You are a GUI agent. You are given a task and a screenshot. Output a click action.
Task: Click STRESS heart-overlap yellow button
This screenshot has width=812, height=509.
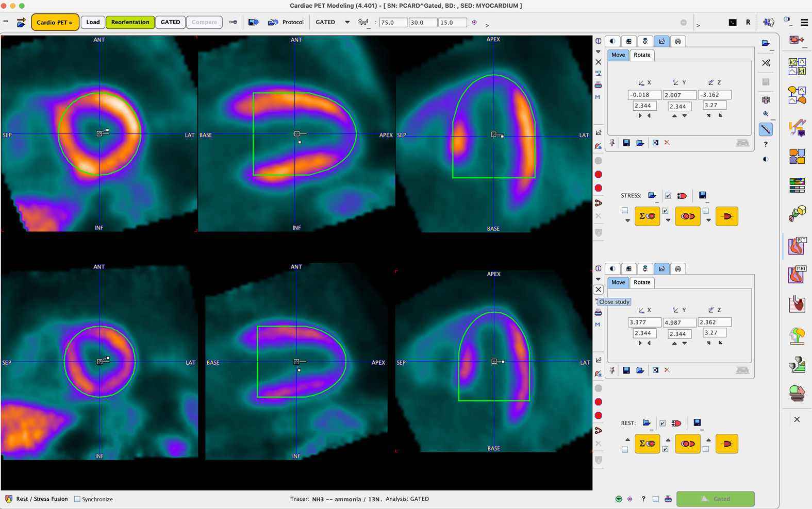688,216
